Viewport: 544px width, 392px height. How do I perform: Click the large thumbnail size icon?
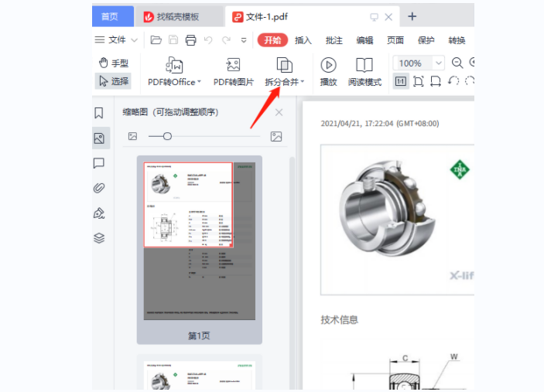point(276,137)
